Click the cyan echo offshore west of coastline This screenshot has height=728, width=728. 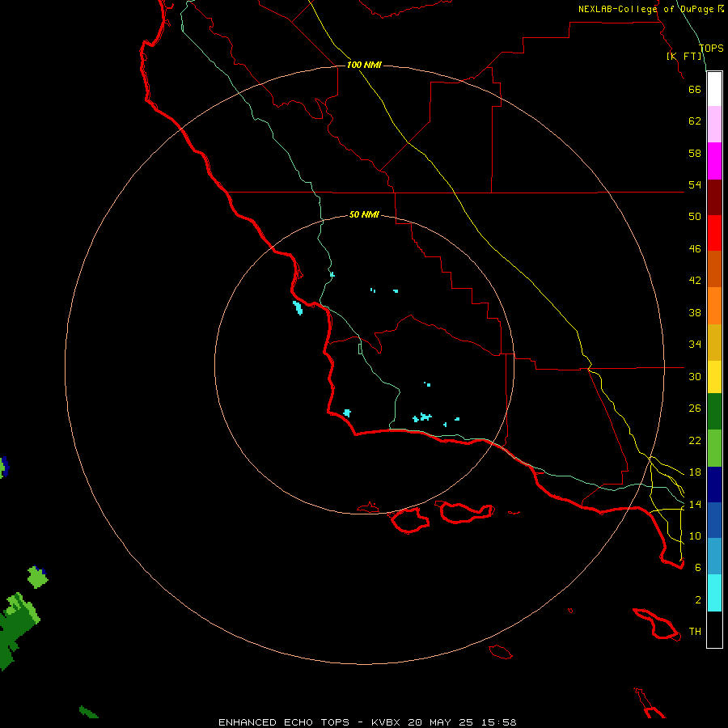pyautogui.click(x=298, y=307)
